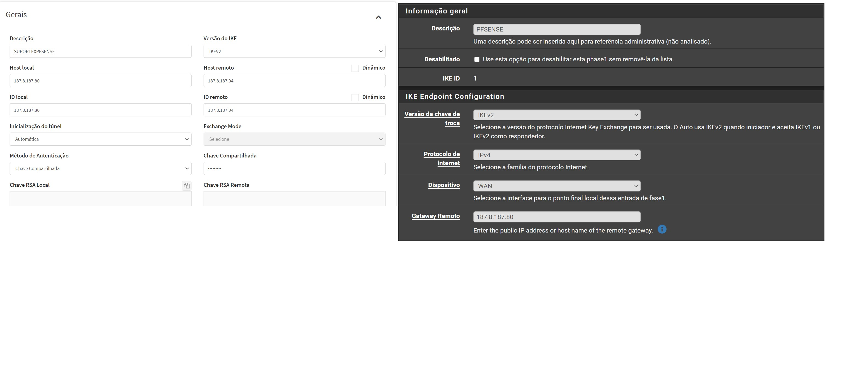Click the Protocolo de internet label link

click(441, 159)
